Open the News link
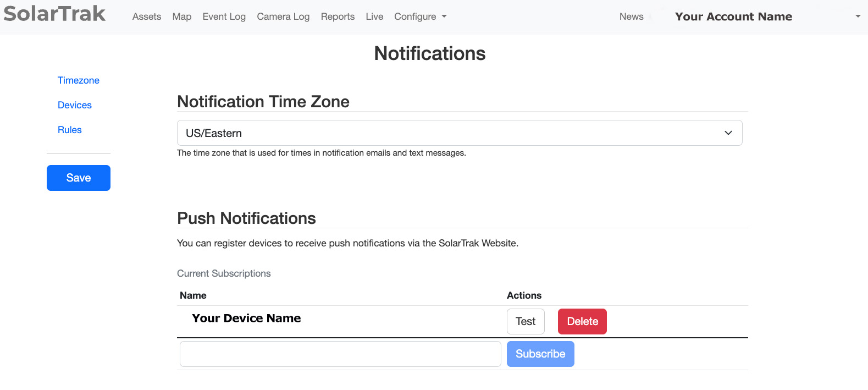The width and height of the screenshot is (868, 390). click(x=631, y=17)
